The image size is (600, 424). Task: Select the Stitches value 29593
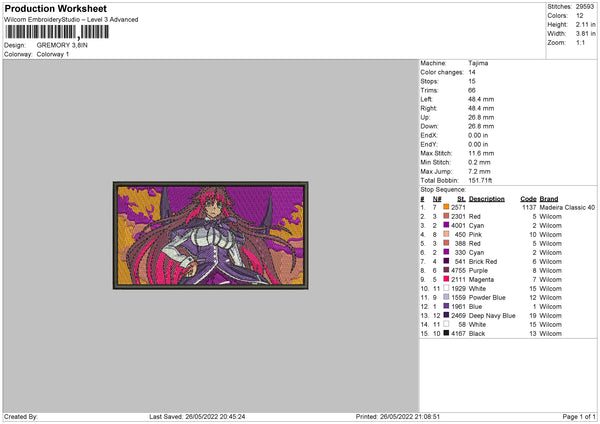pos(585,7)
